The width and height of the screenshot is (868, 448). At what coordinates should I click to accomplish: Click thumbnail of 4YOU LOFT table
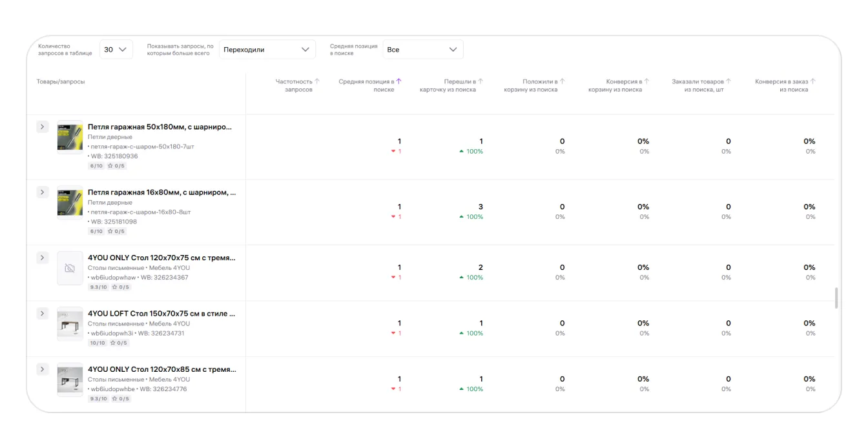(70, 323)
